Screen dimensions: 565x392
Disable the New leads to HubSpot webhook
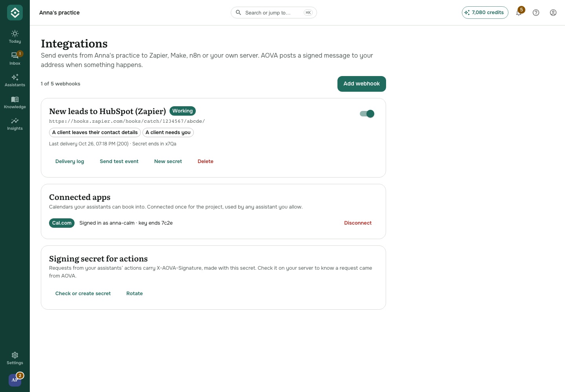coord(367,114)
